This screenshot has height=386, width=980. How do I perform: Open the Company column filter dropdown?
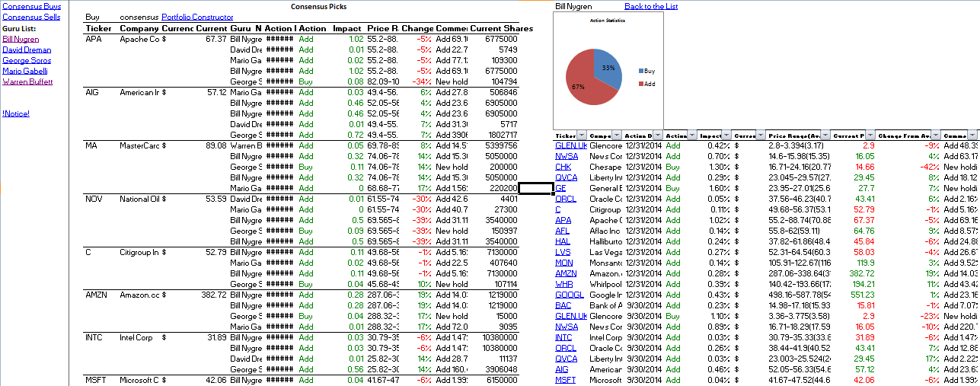(617, 135)
